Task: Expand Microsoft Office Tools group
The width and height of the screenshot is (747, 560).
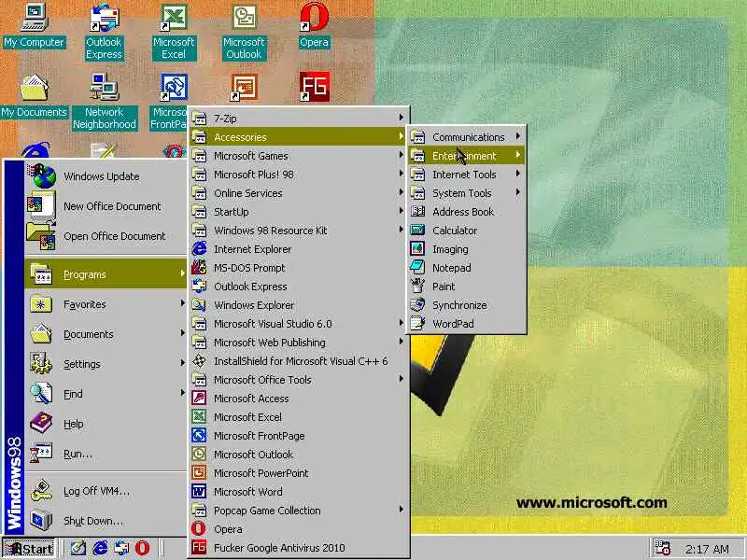Action: [x=298, y=380]
